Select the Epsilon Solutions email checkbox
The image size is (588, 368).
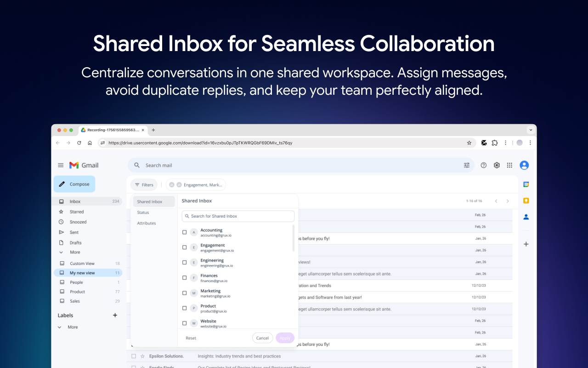click(x=134, y=356)
